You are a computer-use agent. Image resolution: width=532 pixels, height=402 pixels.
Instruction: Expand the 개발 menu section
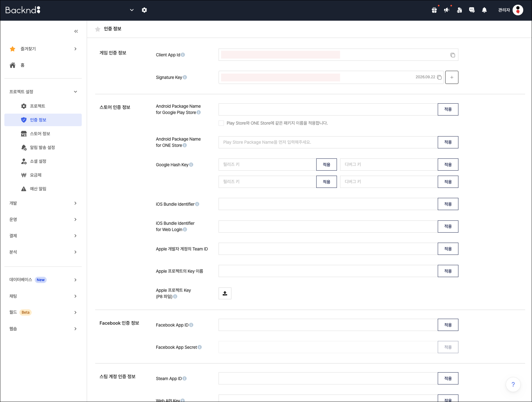tap(75, 203)
